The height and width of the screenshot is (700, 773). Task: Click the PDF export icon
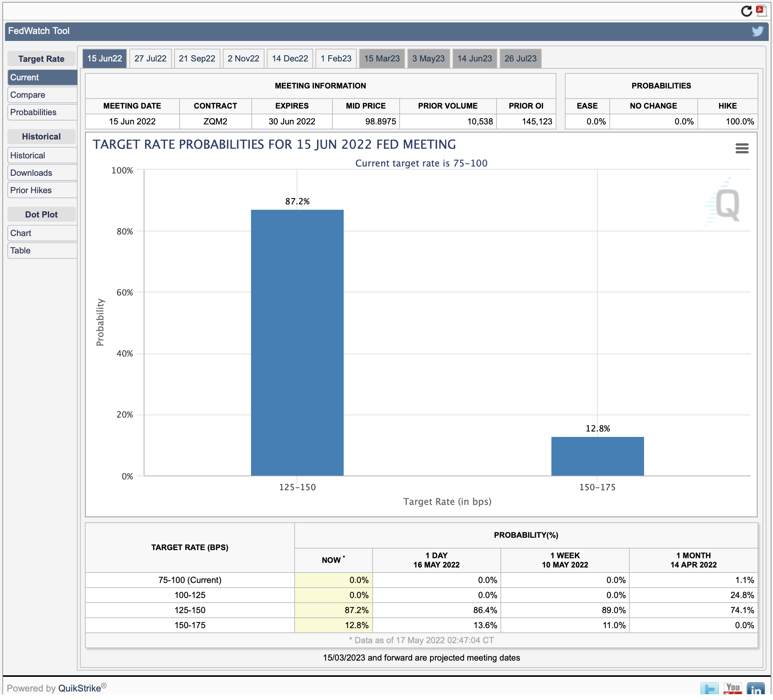[x=761, y=10]
